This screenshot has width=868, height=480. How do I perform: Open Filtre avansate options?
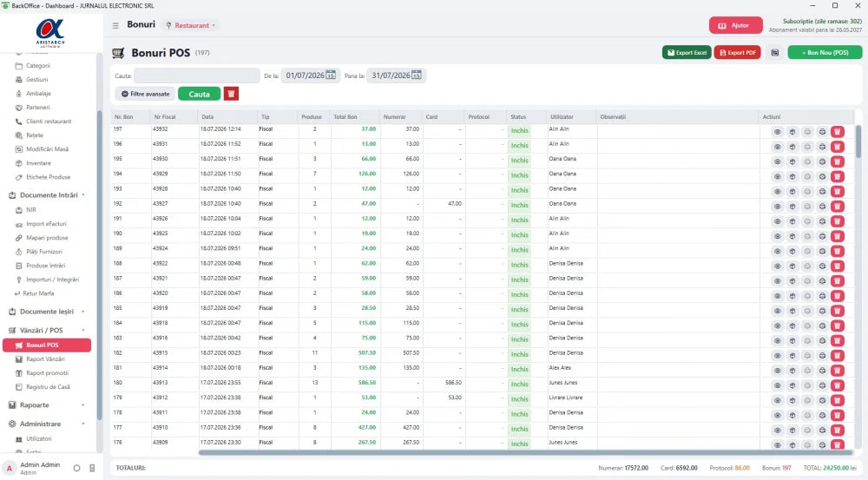[145, 94]
